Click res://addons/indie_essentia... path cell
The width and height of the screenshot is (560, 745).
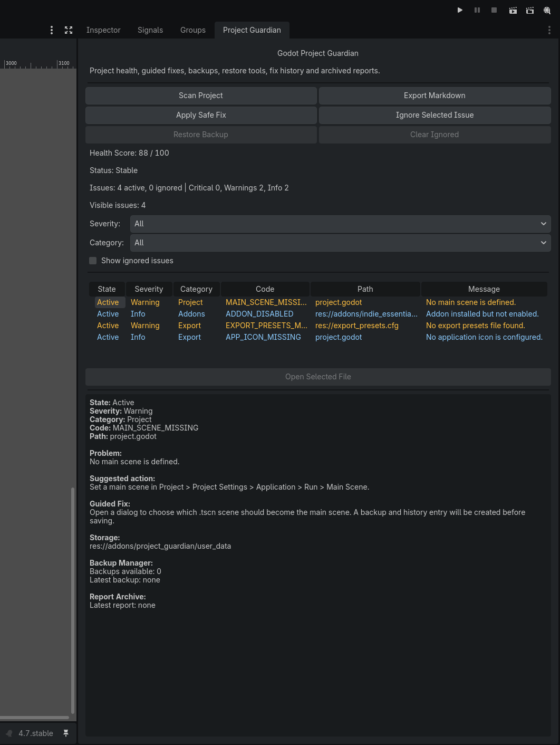pyautogui.click(x=366, y=314)
